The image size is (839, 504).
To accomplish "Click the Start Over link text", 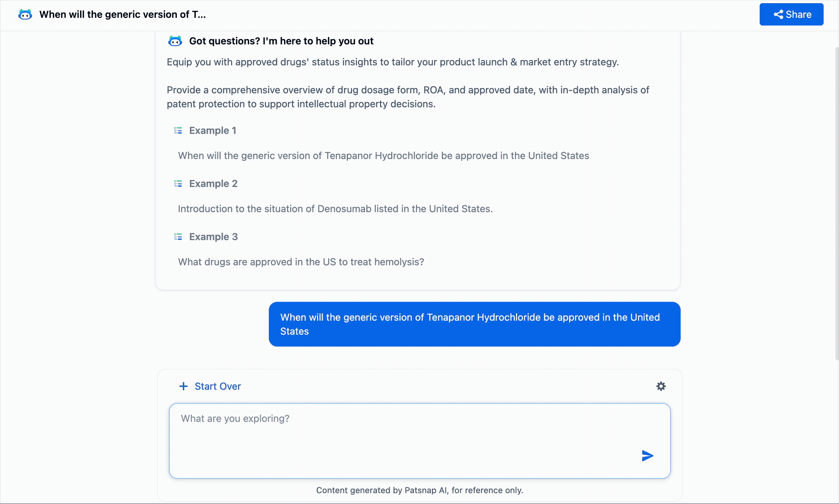I will [x=217, y=386].
